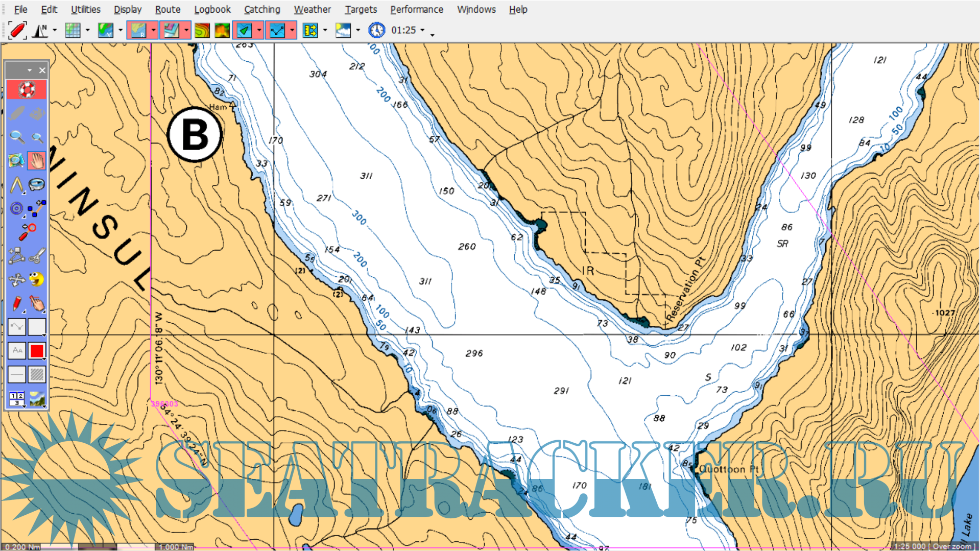Click the man overboard lifebuoy button
The height and width of the screenshot is (551, 980).
click(27, 90)
